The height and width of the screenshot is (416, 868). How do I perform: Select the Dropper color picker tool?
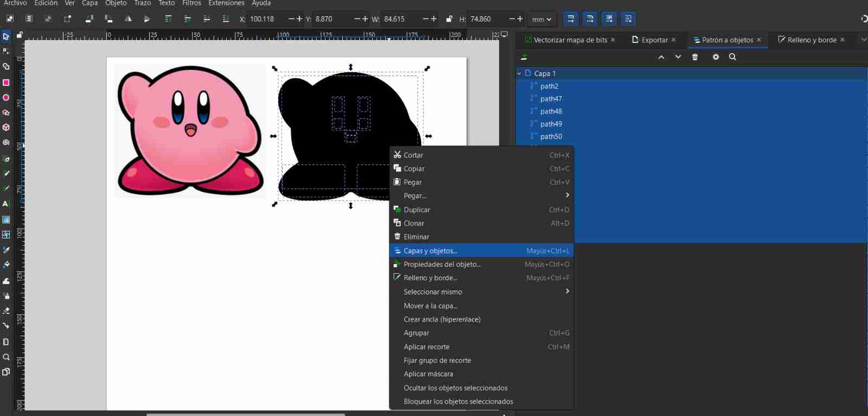click(6, 250)
